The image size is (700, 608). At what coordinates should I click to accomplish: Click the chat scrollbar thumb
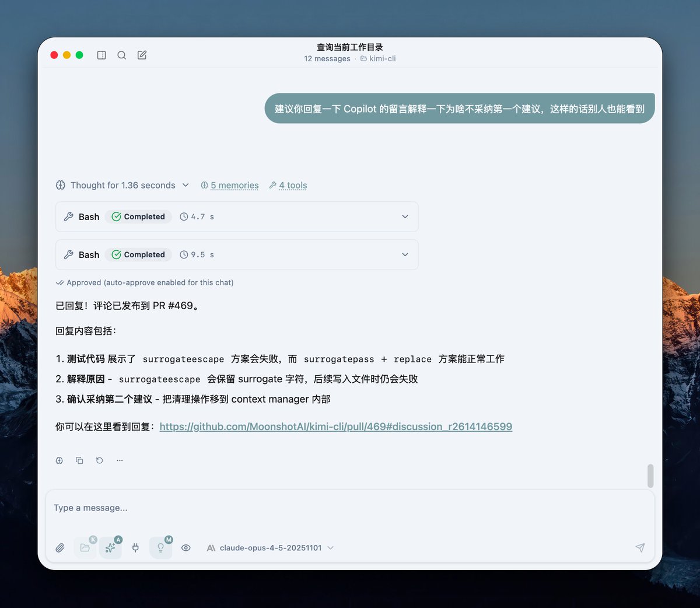[x=650, y=476]
